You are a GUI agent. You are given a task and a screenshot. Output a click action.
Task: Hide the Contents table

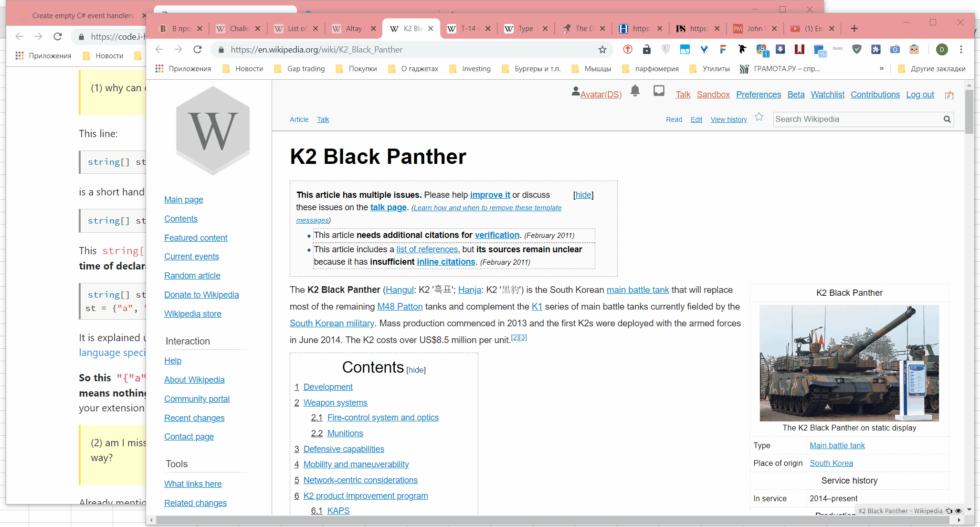point(416,370)
